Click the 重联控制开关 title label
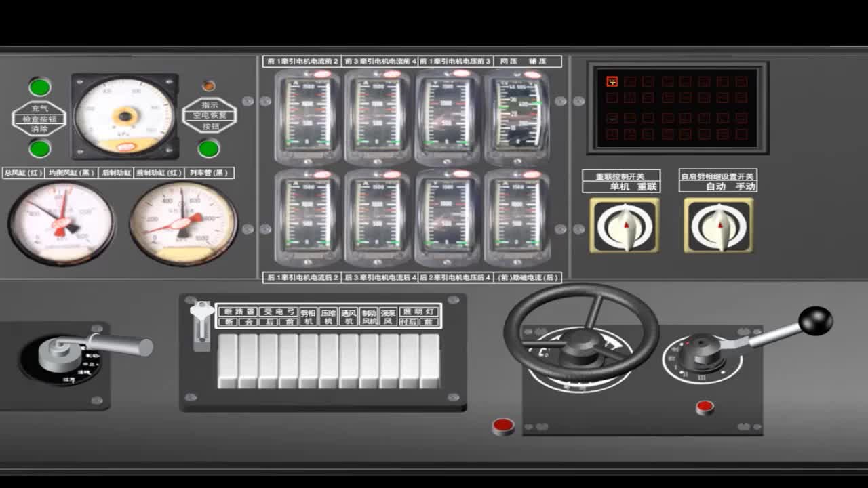 [x=621, y=176]
